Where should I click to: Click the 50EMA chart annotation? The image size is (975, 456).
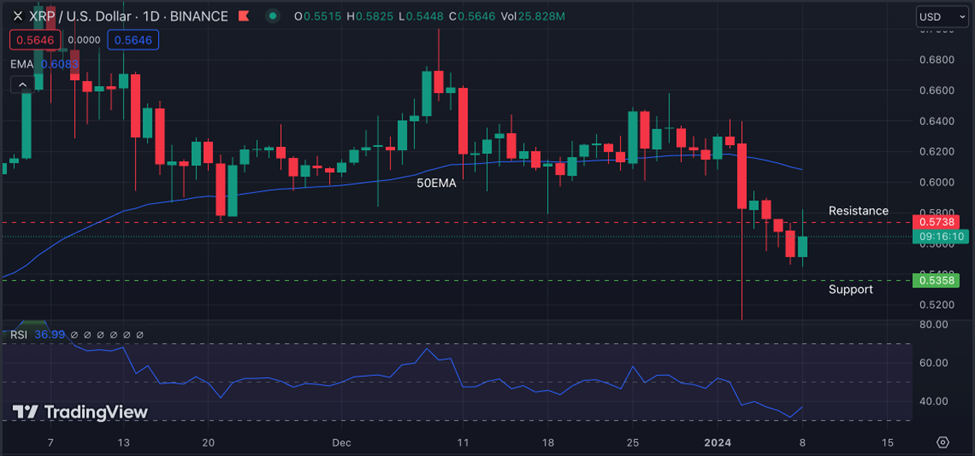436,183
